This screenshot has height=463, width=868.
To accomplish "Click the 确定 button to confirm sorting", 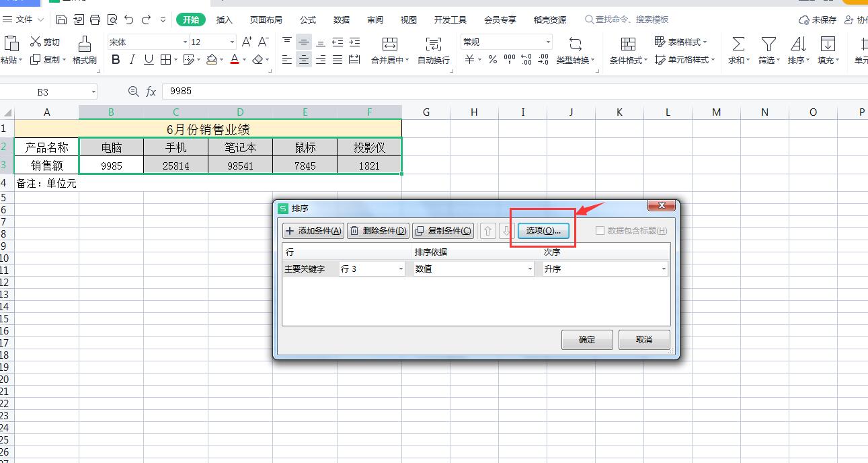I will click(586, 340).
